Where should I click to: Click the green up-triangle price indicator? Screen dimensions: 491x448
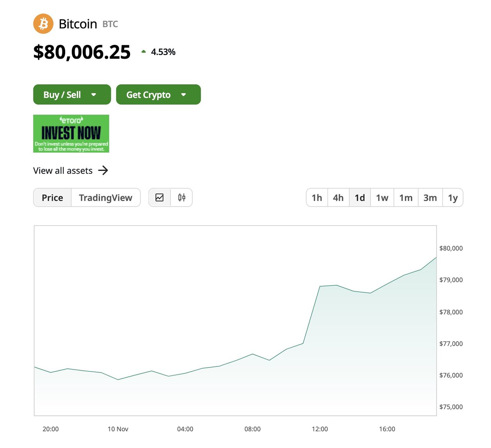[x=144, y=51]
